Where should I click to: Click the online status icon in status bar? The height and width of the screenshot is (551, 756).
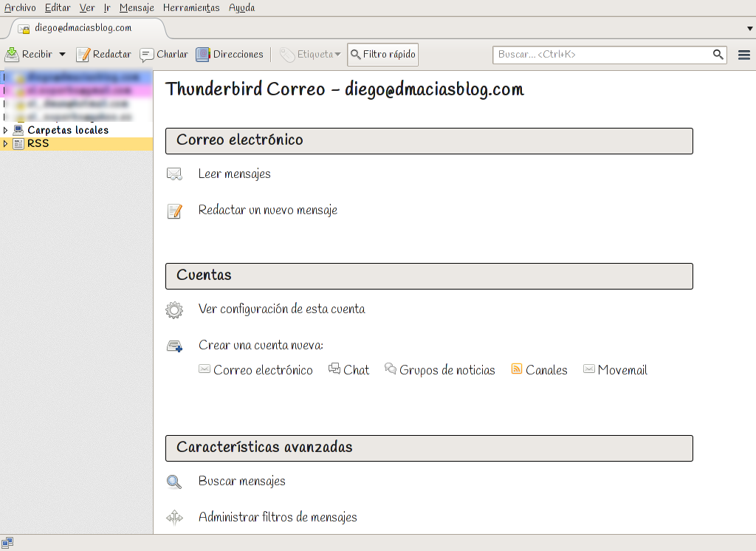pos(7,543)
